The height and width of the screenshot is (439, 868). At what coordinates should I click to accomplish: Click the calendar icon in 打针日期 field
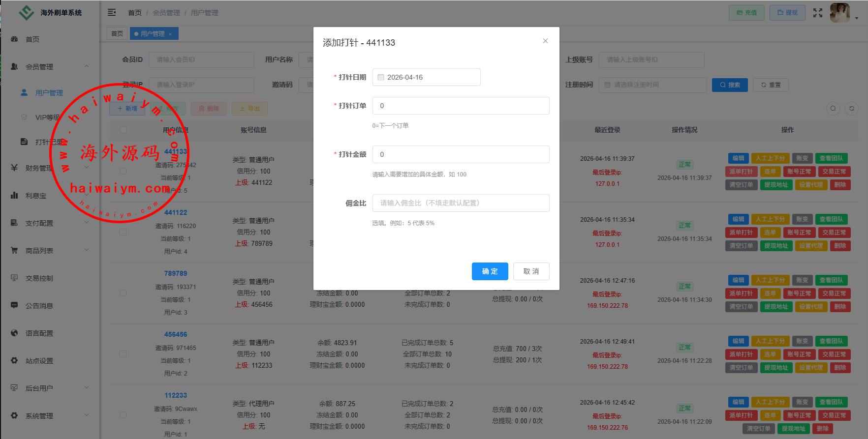click(x=381, y=77)
